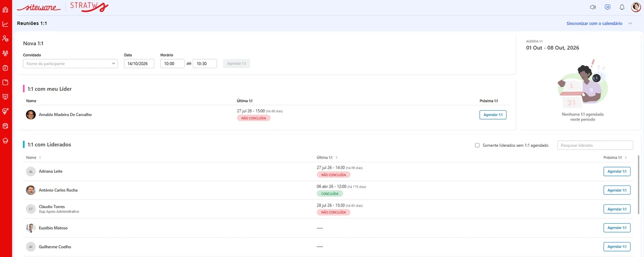Sort the Liderados list by Próxima 1:1

click(614, 158)
